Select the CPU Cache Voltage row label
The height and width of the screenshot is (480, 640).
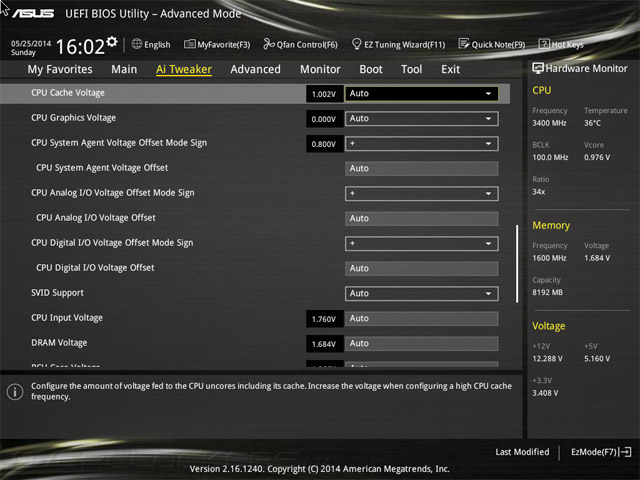pos(68,93)
